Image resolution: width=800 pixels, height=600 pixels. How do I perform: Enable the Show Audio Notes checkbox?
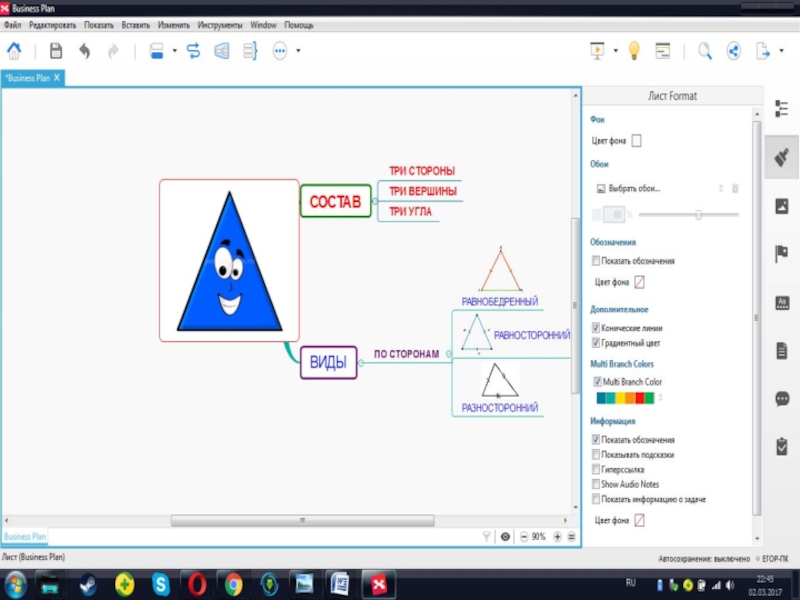597,484
